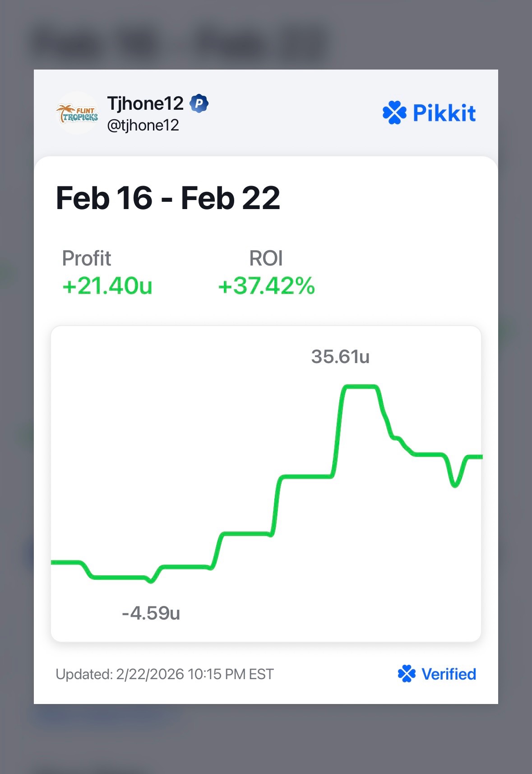This screenshot has width=532, height=774.
Task: Click the green line's lowest dip
Action: pos(151,581)
